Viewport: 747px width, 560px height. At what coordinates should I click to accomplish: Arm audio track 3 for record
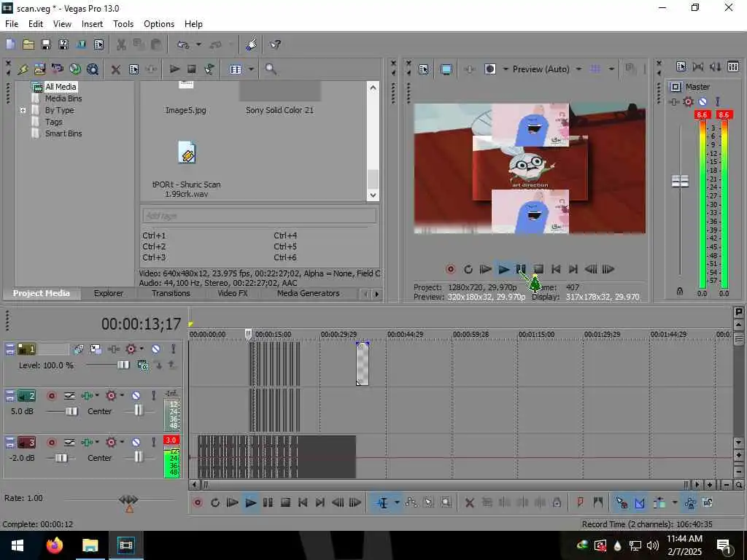click(52, 443)
